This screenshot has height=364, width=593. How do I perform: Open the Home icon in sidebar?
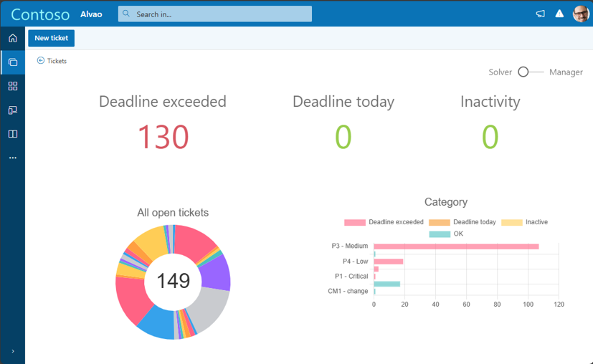(x=12, y=38)
